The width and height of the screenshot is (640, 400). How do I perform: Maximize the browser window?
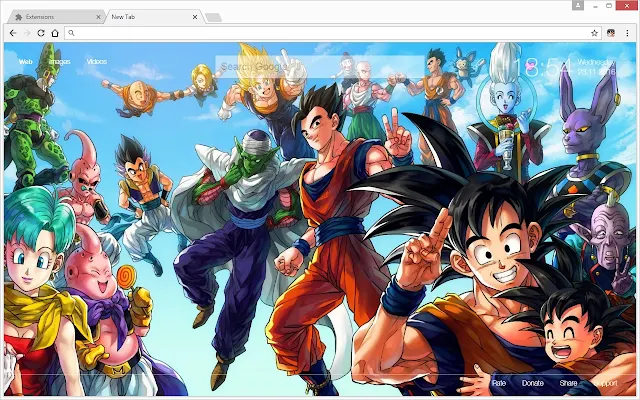(x=609, y=6)
